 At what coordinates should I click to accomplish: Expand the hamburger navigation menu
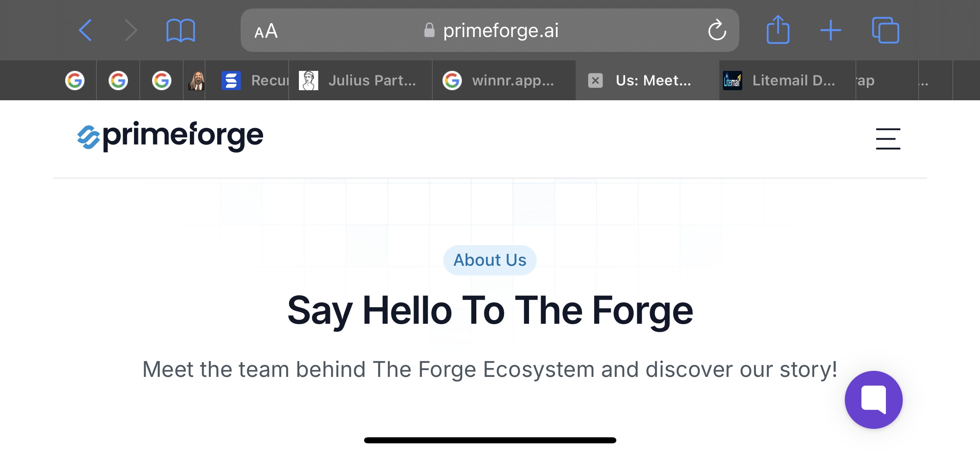pos(888,139)
